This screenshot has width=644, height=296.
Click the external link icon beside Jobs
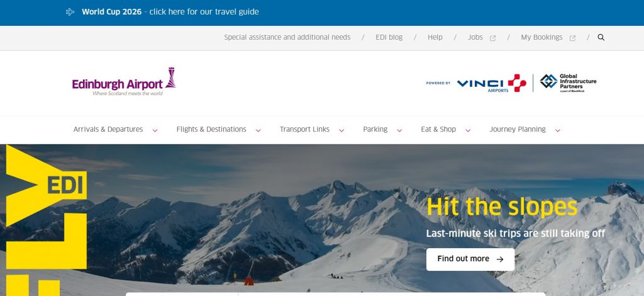492,38
